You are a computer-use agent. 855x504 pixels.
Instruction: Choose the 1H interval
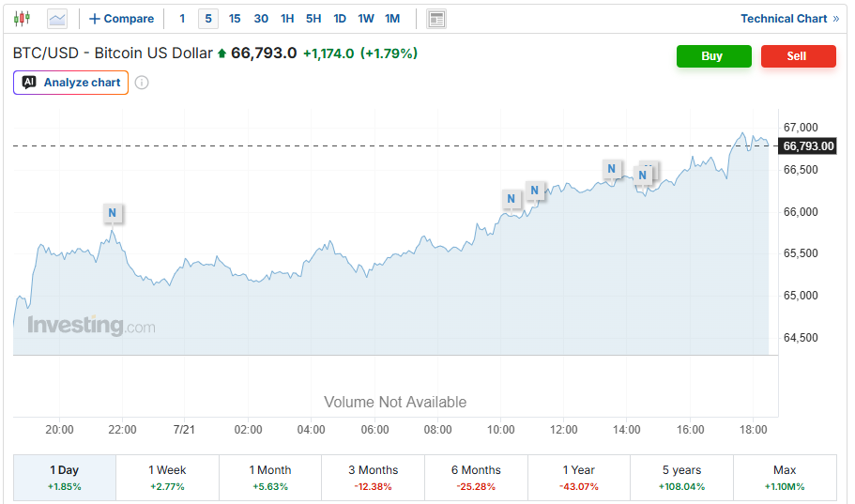[x=287, y=19]
